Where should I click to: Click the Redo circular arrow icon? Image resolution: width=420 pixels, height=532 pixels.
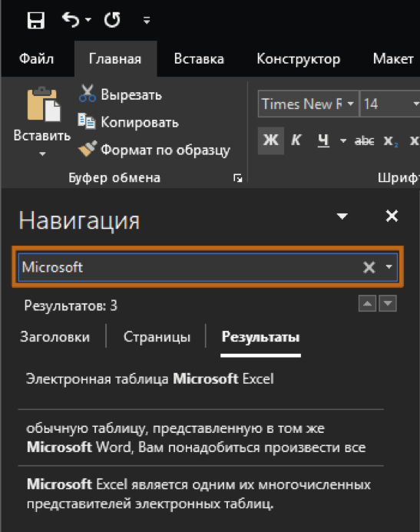[x=112, y=20]
